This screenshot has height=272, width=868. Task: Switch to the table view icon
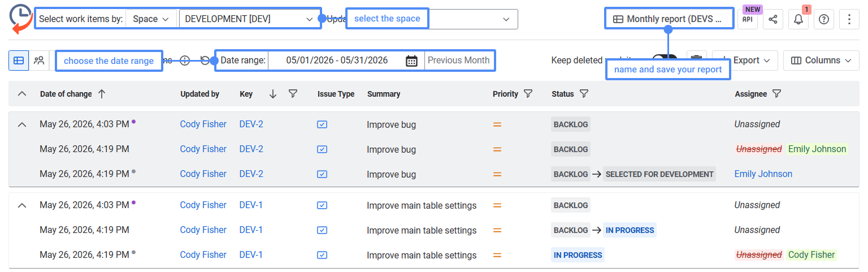[19, 61]
